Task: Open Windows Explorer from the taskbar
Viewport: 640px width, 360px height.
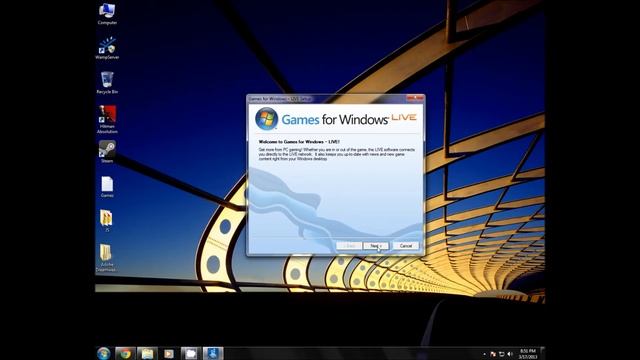Action: coord(147,353)
